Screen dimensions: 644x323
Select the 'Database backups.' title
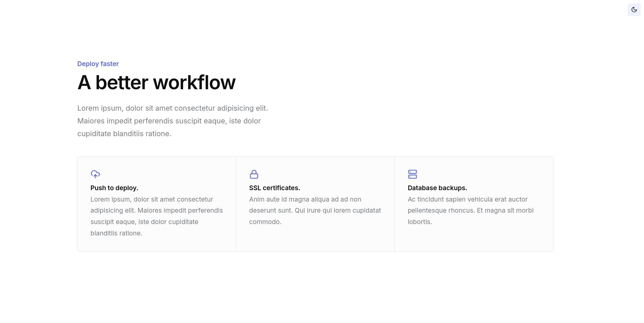pyautogui.click(x=437, y=188)
